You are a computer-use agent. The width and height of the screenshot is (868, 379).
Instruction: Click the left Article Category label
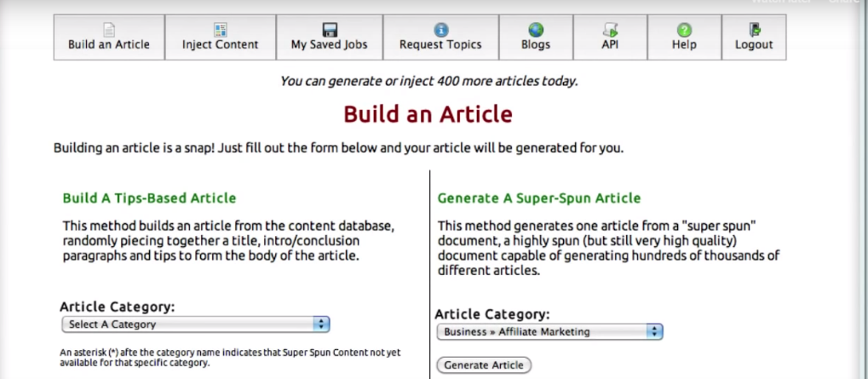pyautogui.click(x=118, y=307)
